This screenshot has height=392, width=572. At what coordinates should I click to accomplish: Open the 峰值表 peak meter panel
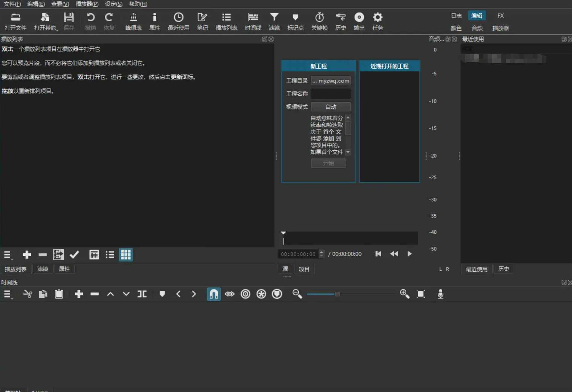pos(133,21)
